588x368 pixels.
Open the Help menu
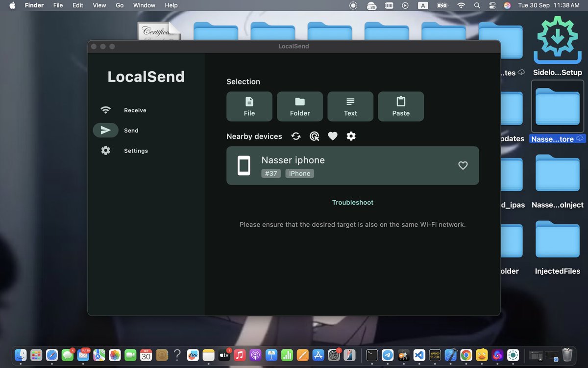click(x=171, y=5)
